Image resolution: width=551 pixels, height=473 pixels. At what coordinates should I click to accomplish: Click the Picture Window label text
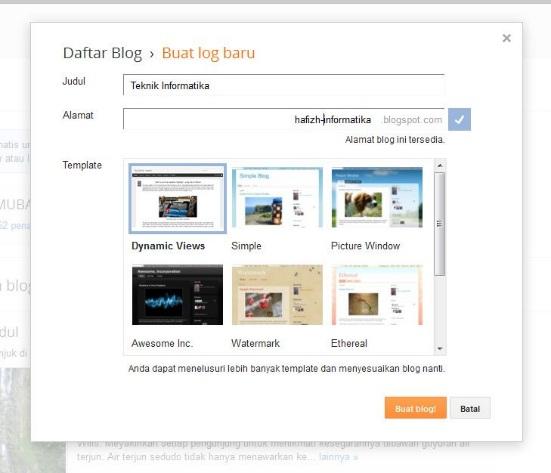(365, 246)
